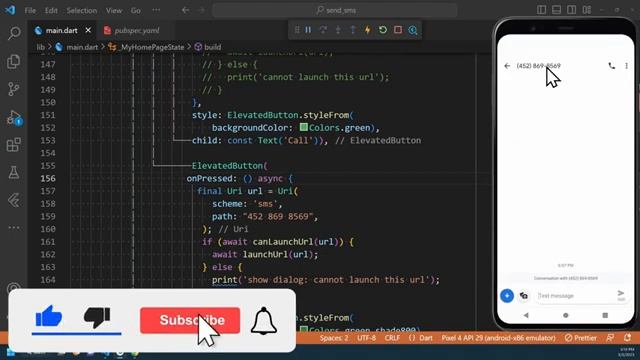640x360 pixels.
Task: Click the send_sms command center search box
Action: [335, 10]
